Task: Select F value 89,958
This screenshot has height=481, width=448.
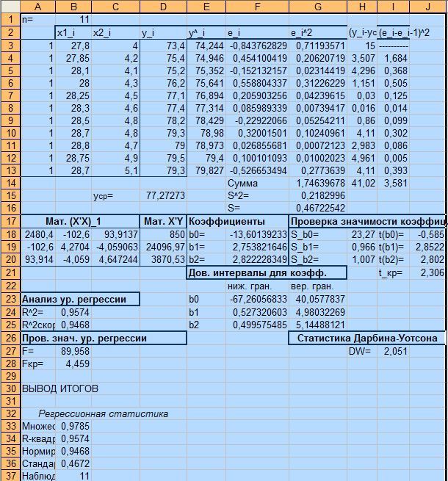Action: [73, 351]
